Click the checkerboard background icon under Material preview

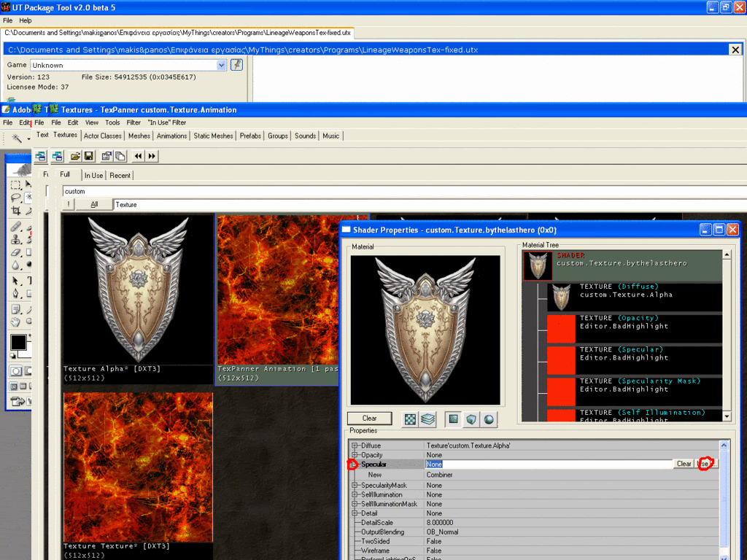click(x=409, y=419)
